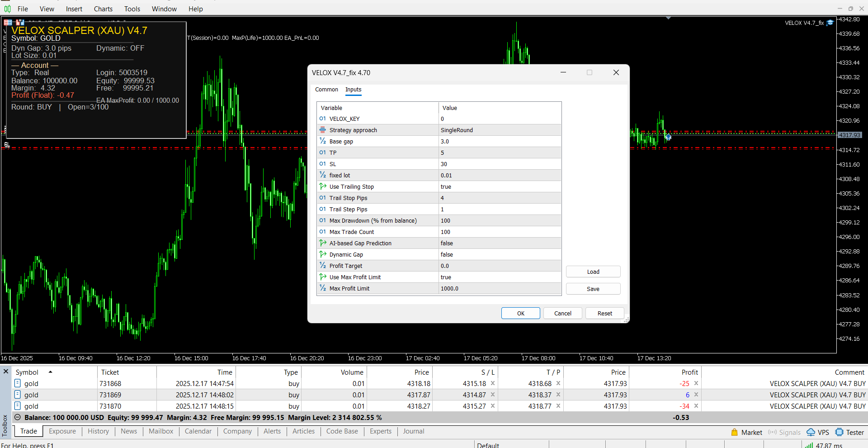Toggle the Dynamic Gap false value

tap(500, 254)
